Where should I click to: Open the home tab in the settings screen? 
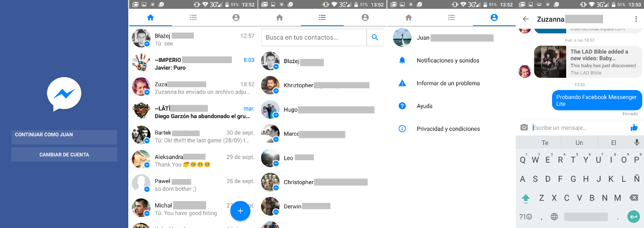click(408, 18)
